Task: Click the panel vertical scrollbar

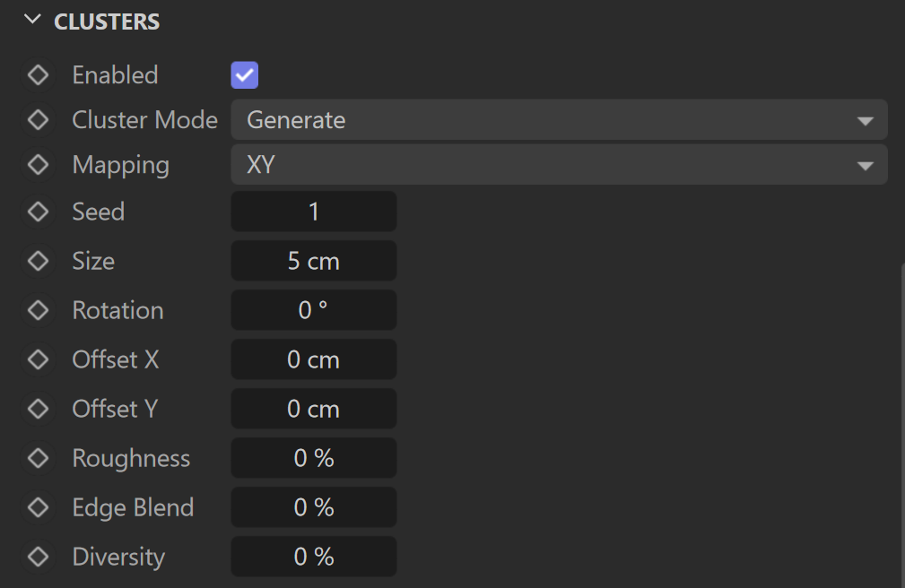Action: (902, 426)
